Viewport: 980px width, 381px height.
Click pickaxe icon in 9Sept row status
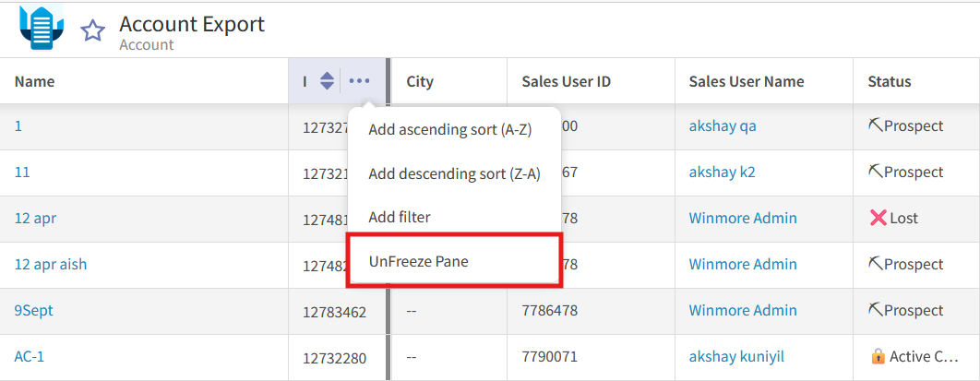click(x=876, y=310)
